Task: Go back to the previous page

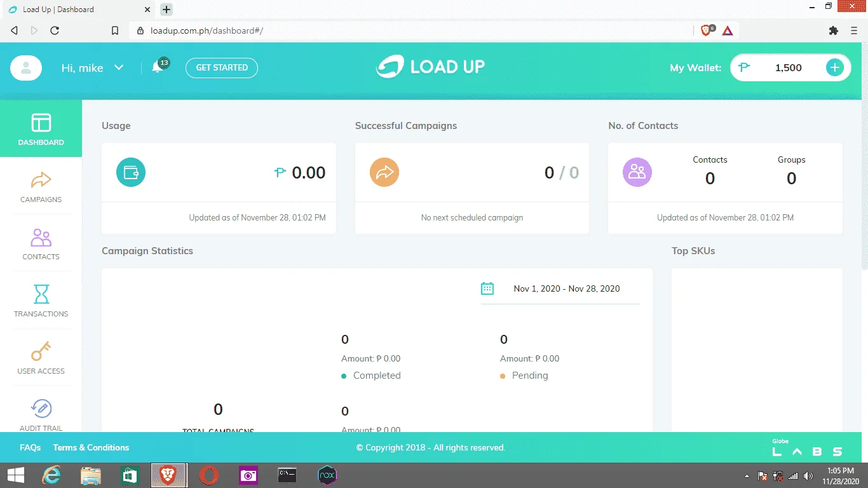Action: [x=15, y=30]
